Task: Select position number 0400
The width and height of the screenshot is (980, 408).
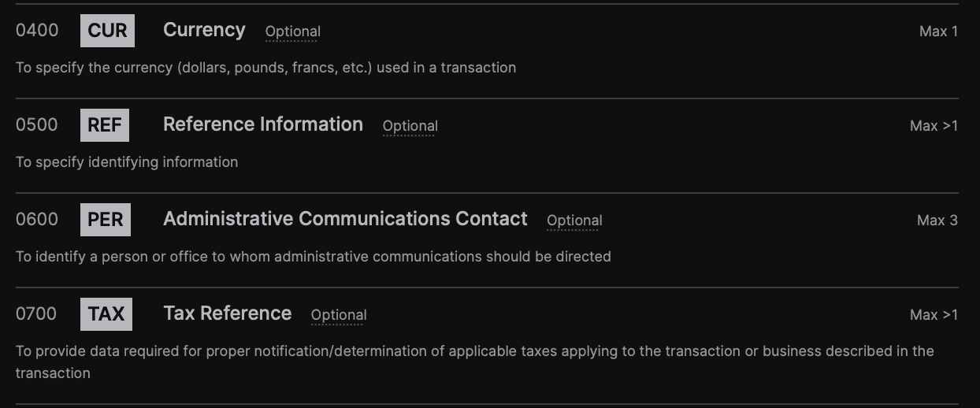Action: click(37, 31)
